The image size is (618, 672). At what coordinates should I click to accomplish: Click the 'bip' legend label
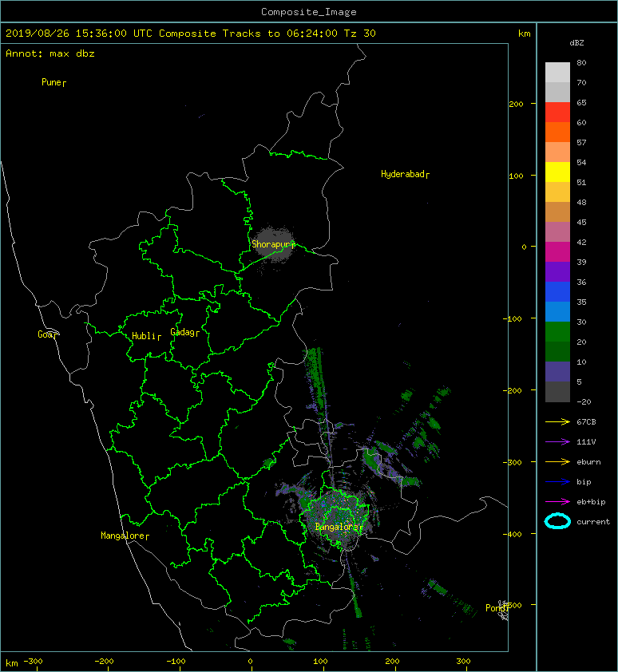pyautogui.click(x=584, y=482)
